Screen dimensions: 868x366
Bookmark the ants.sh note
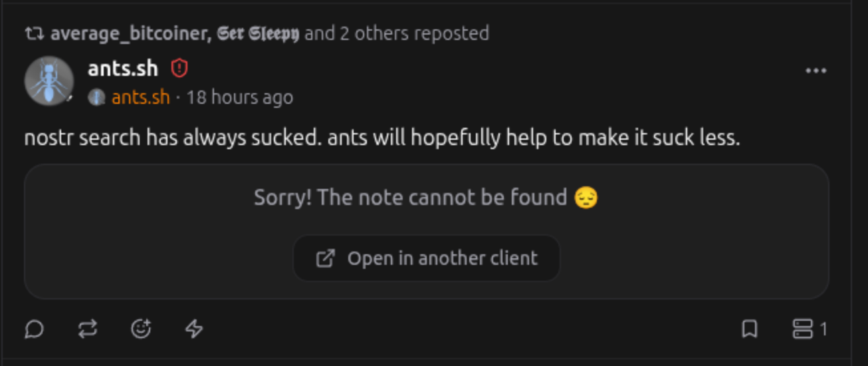[750, 329]
